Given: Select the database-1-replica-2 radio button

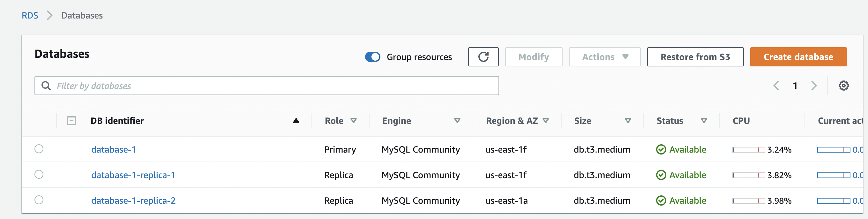Looking at the screenshot, I should tap(39, 200).
